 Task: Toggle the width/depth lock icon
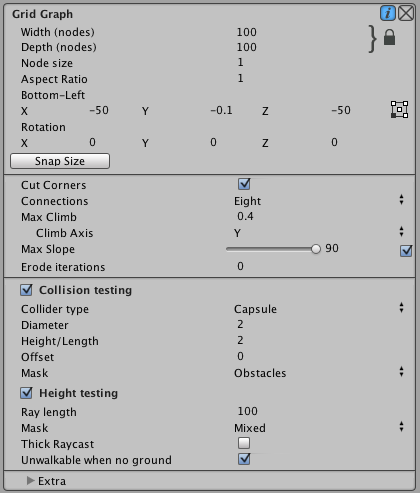pyautogui.click(x=389, y=37)
